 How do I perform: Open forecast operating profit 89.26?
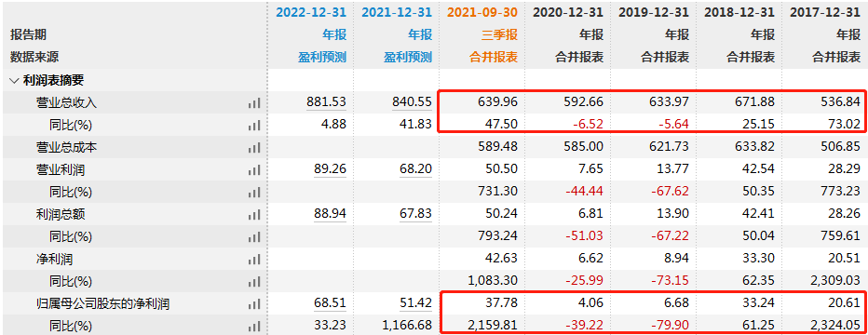click(x=330, y=169)
